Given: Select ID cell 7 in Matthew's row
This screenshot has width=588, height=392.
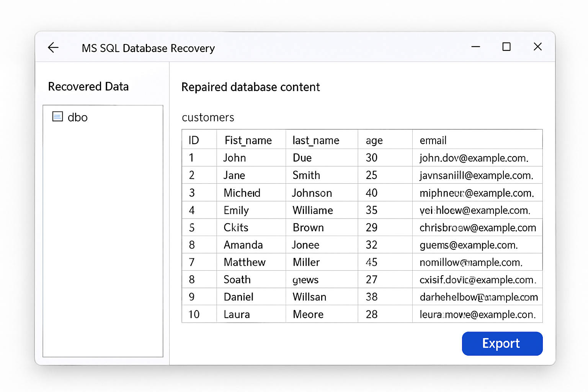Looking at the screenshot, I should (199, 262).
